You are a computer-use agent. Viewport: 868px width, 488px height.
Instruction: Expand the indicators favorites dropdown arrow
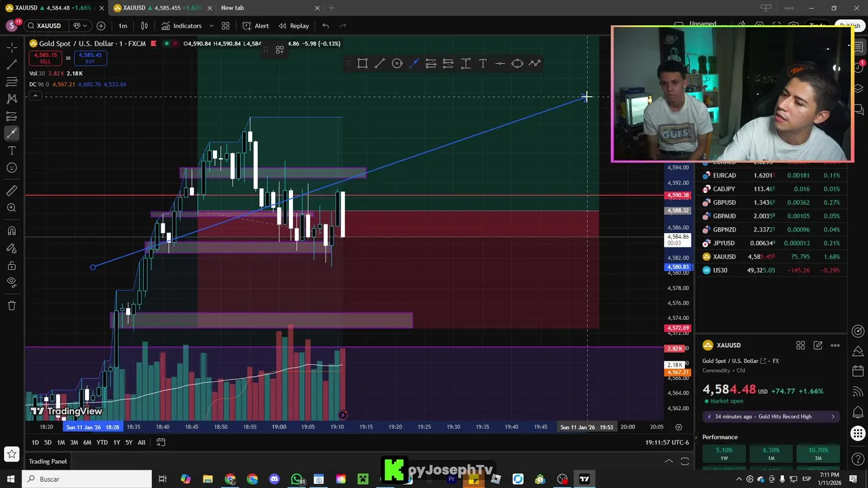(x=212, y=26)
